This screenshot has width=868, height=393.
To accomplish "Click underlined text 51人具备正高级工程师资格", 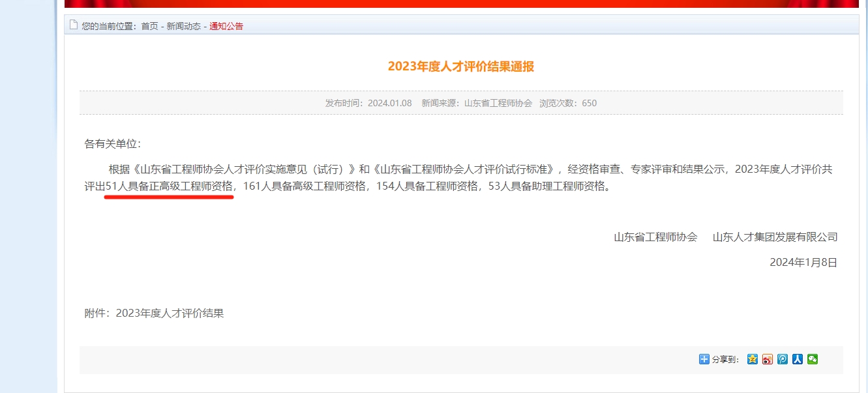I will tap(169, 186).
